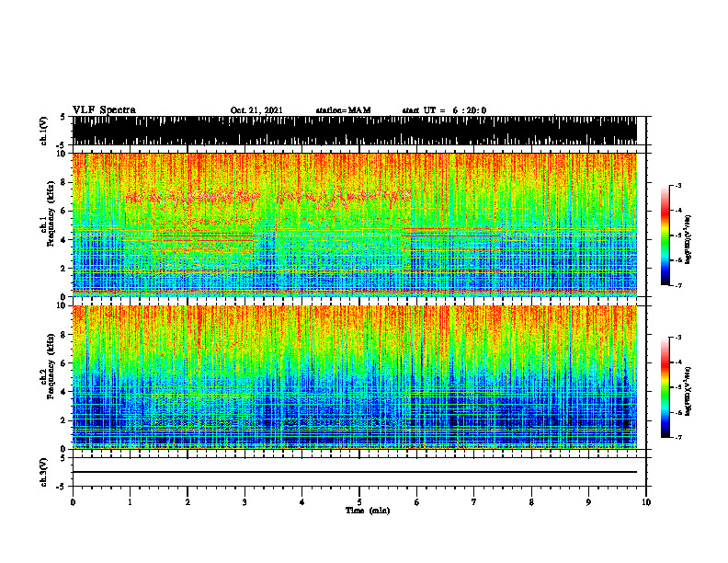Click the ch.2 color scale bar
Screen dimensions: 728x563
pos(665,387)
